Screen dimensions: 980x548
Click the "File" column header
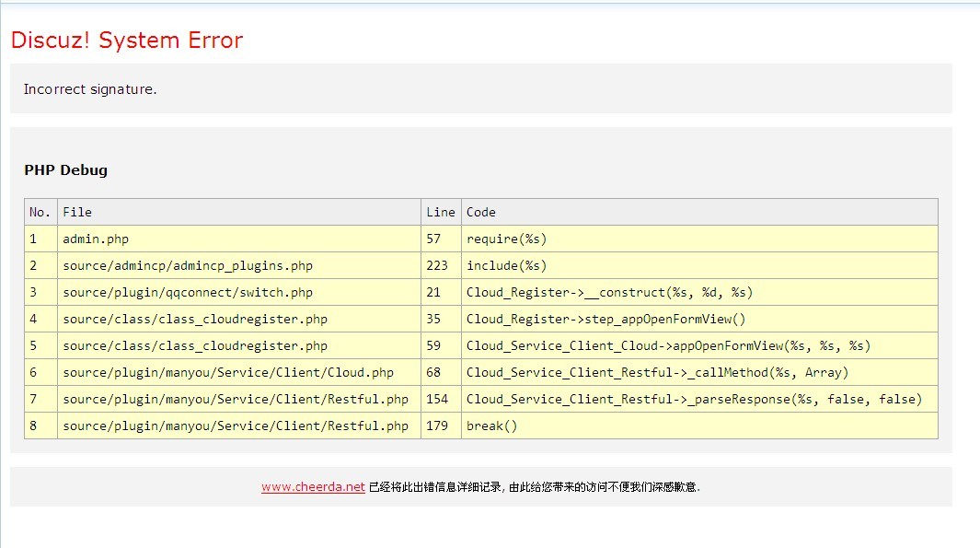point(77,212)
